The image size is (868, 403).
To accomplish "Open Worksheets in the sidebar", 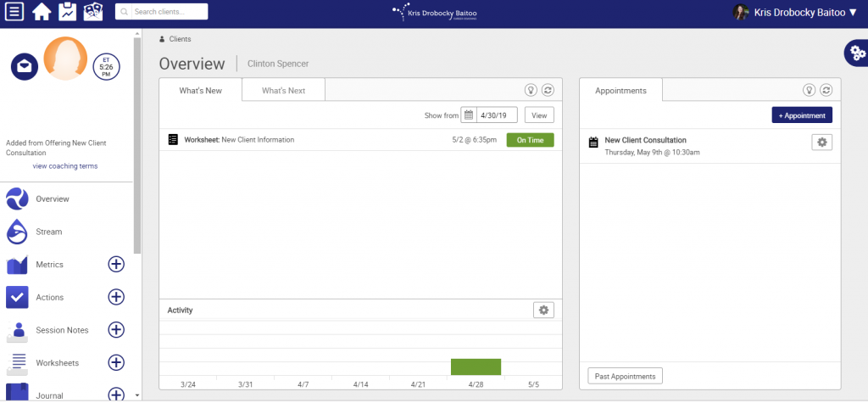I will tap(57, 363).
